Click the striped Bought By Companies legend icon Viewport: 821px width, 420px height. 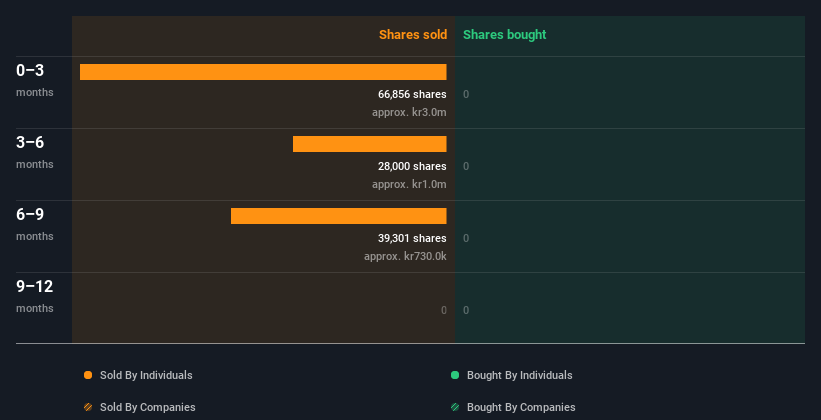[x=455, y=407]
